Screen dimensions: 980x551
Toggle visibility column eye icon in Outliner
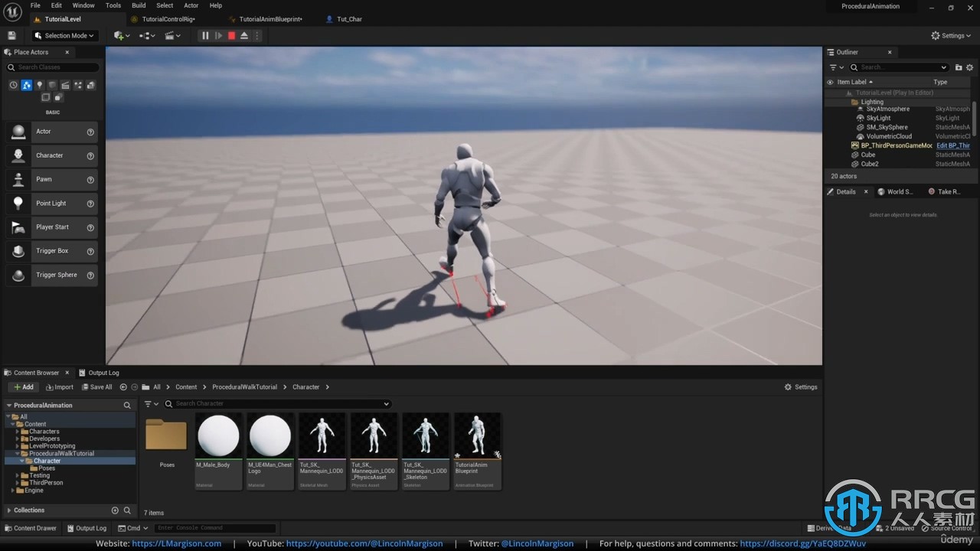click(830, 82)
